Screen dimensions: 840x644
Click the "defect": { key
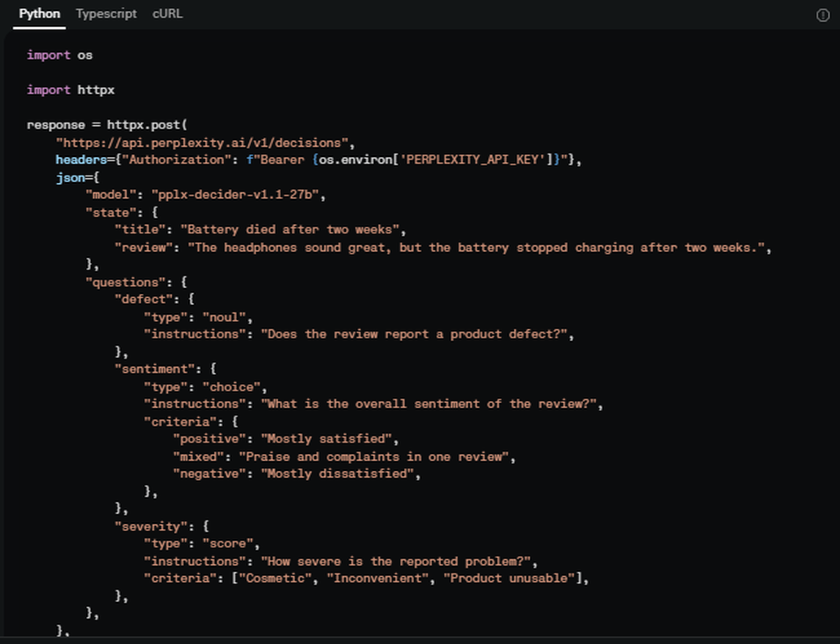[x=155, y=299]
